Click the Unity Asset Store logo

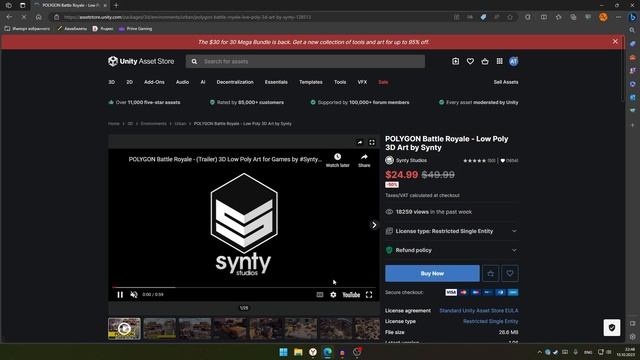[x=141, y=61]
